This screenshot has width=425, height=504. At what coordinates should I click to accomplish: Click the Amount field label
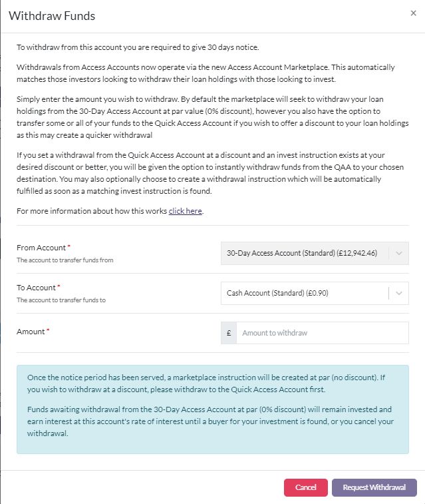click(31, 332)
